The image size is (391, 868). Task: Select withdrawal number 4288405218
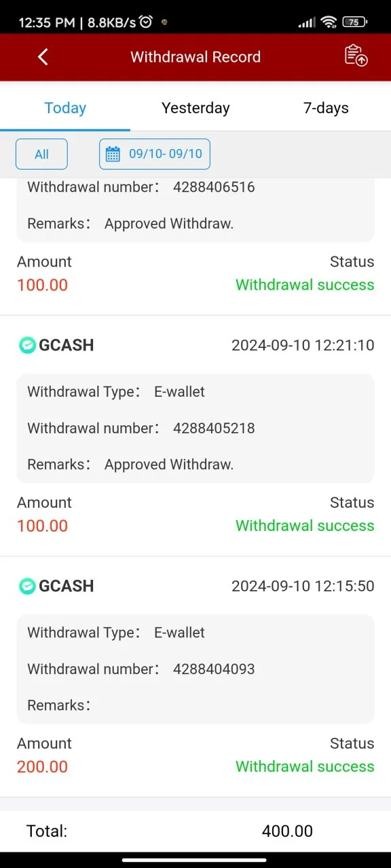coord(214,428)
